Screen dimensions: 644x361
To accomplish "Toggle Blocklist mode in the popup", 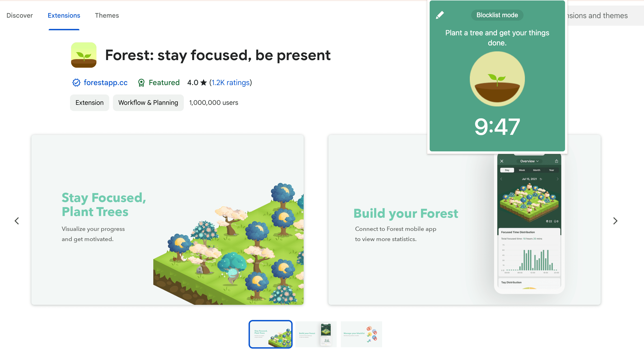I will [497, 15].
